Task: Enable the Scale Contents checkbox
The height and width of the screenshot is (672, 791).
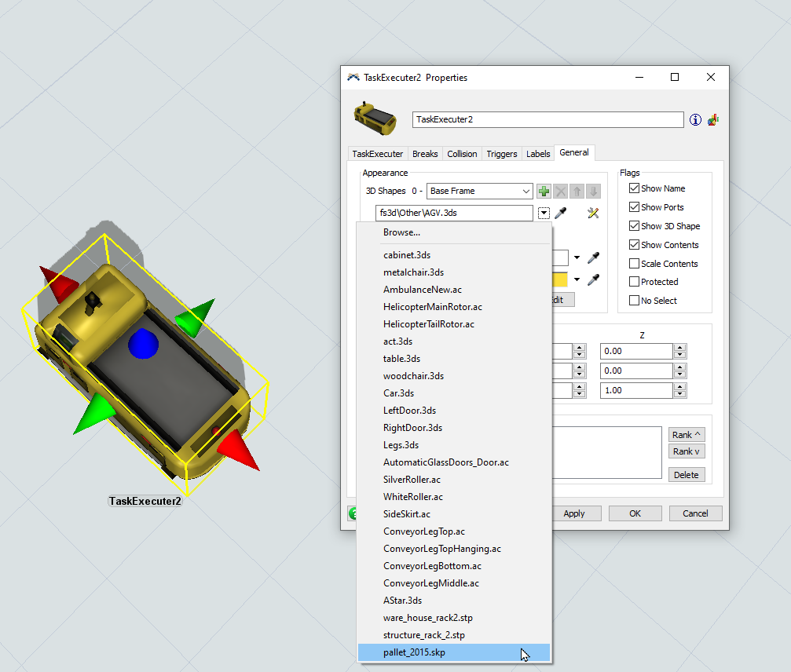Action: (634, 264)
